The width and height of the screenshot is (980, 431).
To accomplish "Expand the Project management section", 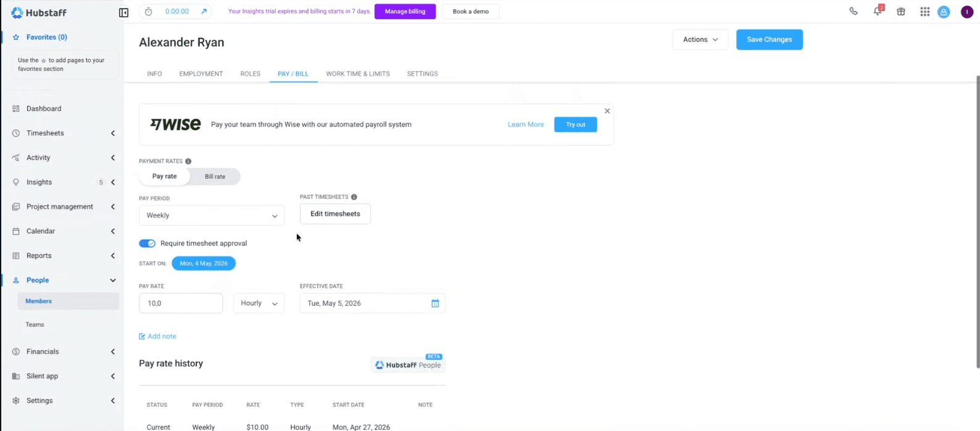I will [x=113, y=207].
